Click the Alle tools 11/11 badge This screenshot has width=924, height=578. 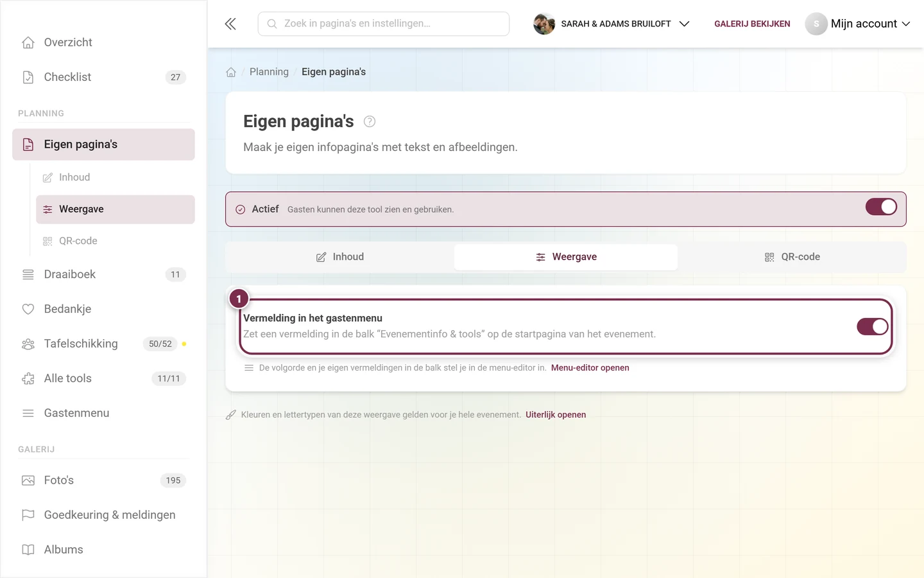pos(169,378)
